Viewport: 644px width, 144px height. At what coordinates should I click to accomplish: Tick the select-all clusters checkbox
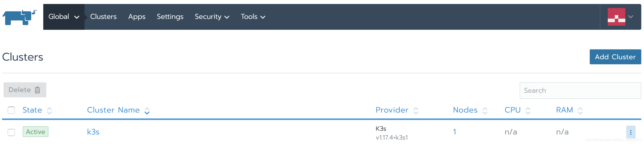(x=11, y=110)
